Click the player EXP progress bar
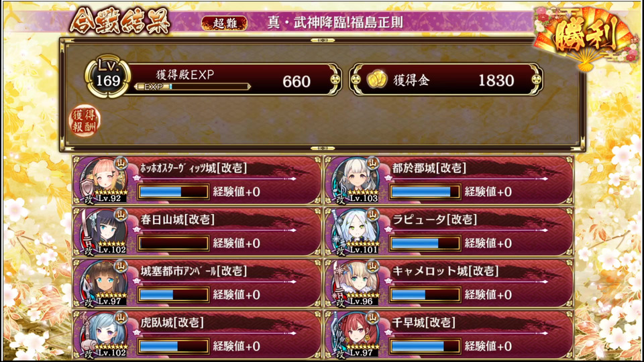This screenshot has height=362, width=644. tap(193, 86)
